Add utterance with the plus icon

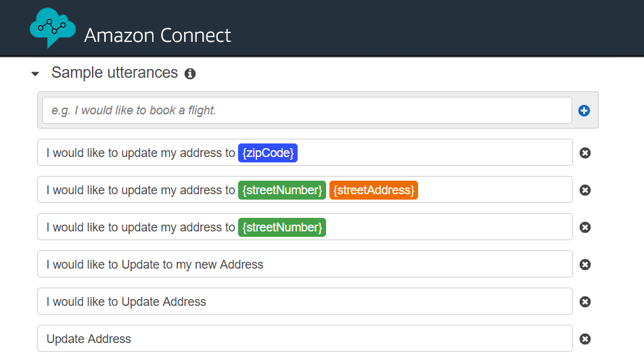click(584, 110)
